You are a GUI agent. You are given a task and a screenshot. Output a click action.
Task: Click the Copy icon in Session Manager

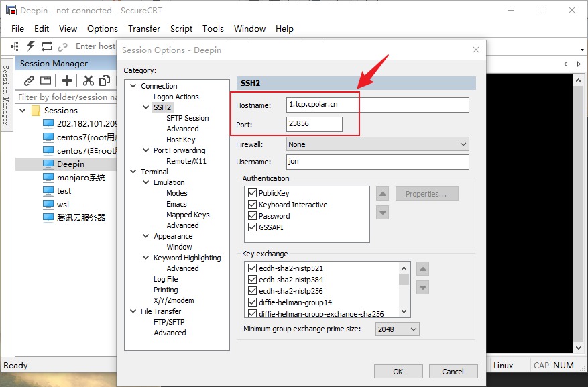pyautogui.click(x=105, y=80)
